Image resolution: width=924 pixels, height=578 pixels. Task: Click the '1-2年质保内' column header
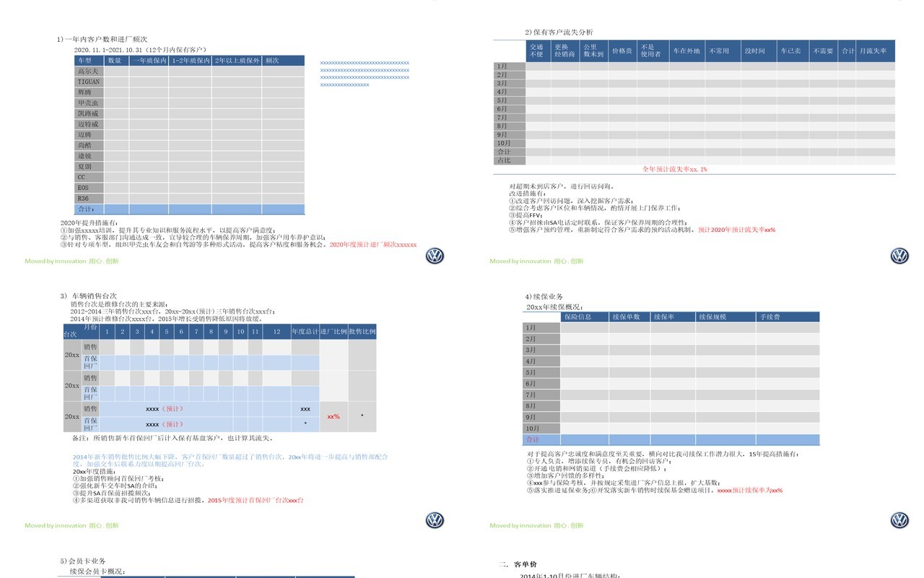coord(191,61)
